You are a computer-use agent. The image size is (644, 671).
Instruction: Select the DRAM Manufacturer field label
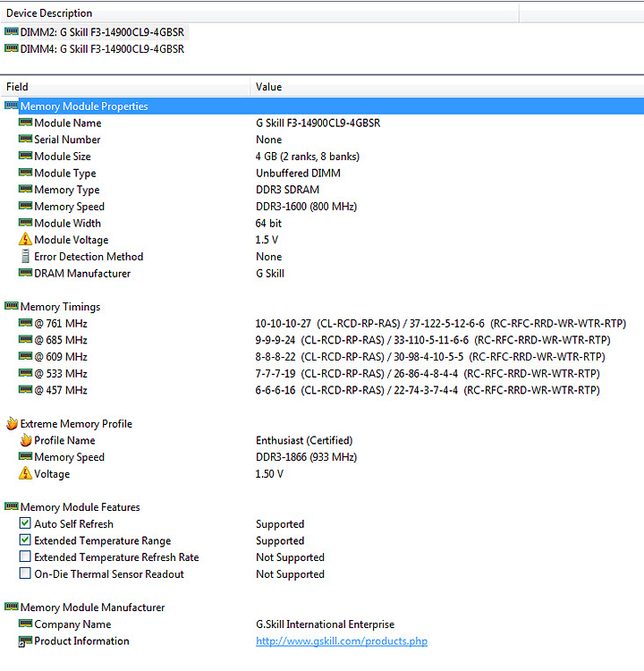coord(82,274)
